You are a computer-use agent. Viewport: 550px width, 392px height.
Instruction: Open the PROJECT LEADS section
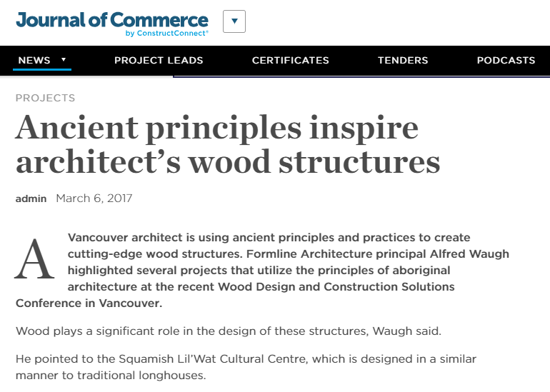[x=159, y=61]
